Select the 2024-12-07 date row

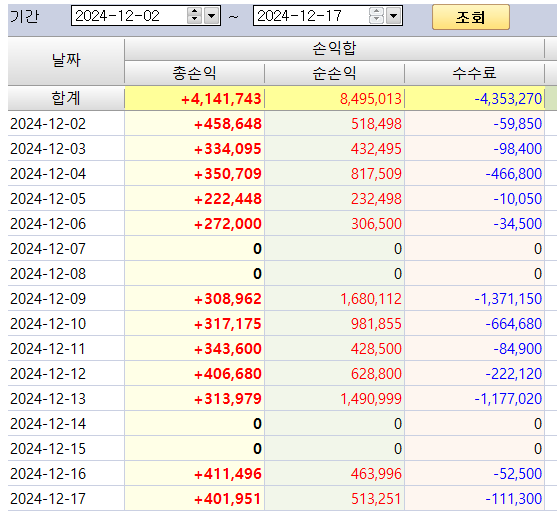point(48,249)
